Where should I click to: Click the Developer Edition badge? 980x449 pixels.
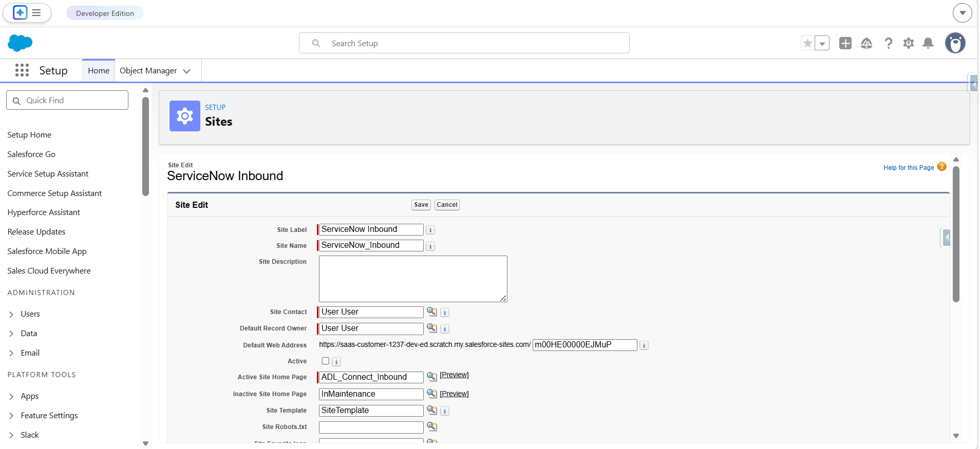coord(105,13)
